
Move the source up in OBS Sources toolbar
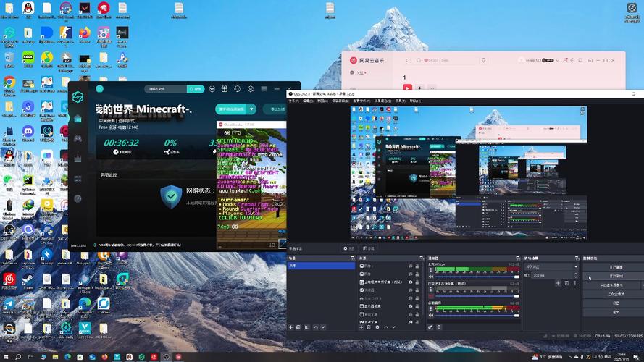[386, 327]
